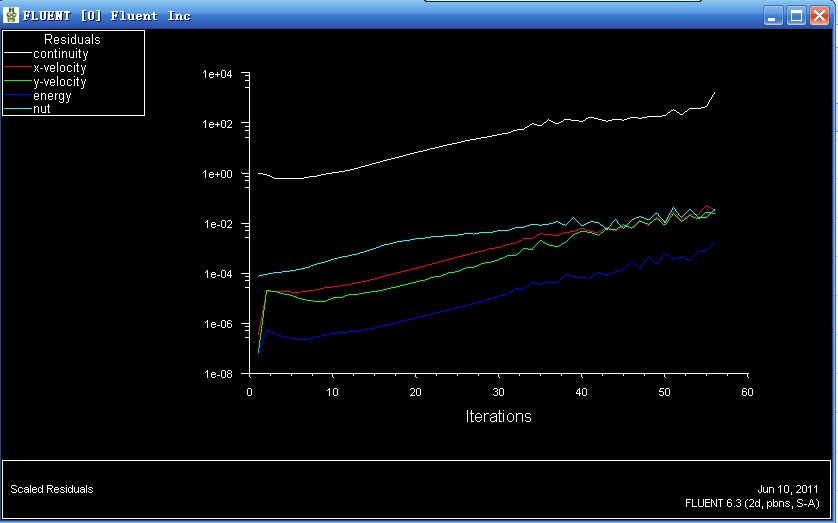Click the 1e+04 y-axis tick label
This screenshot has height=523, width=838.
[217, 75]
